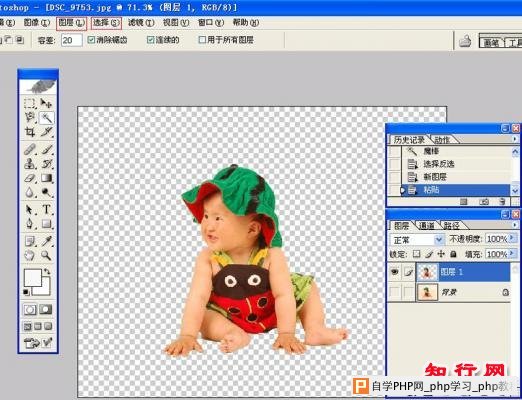Viewport: 522px width, 400px height.
Task: Select the Shape tool
Action: (x=46, y=224)
